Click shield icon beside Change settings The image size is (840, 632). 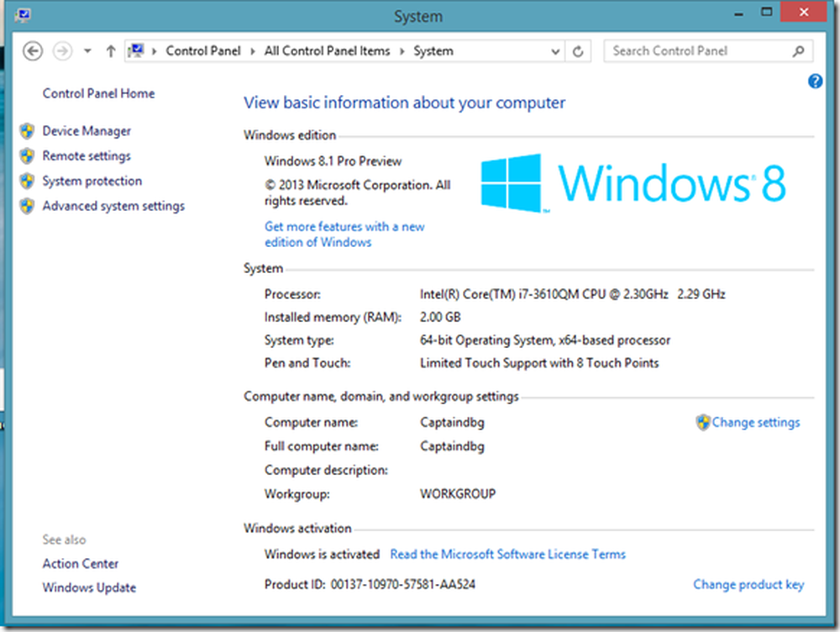pyautogui.click(x=702, y=423)
